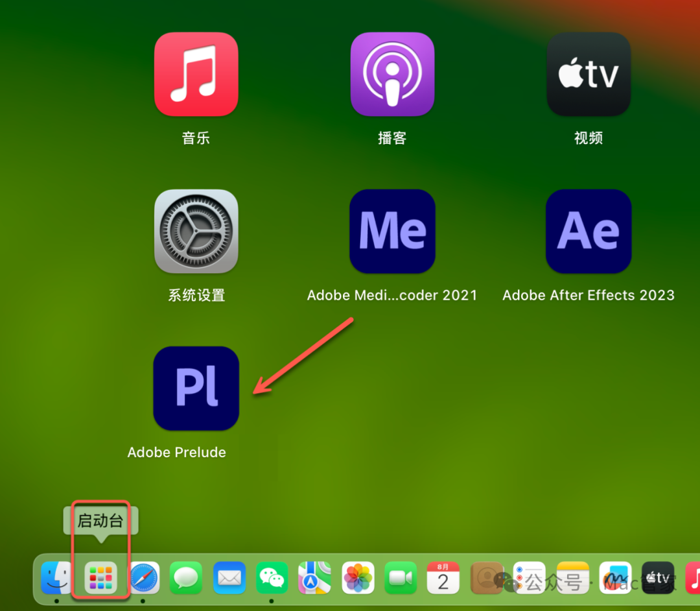Launch Safari from the Dock

tap(144, 578)
